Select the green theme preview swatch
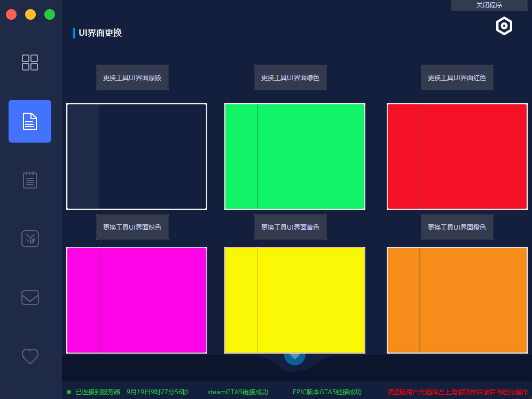 click(x=294, y=156)
